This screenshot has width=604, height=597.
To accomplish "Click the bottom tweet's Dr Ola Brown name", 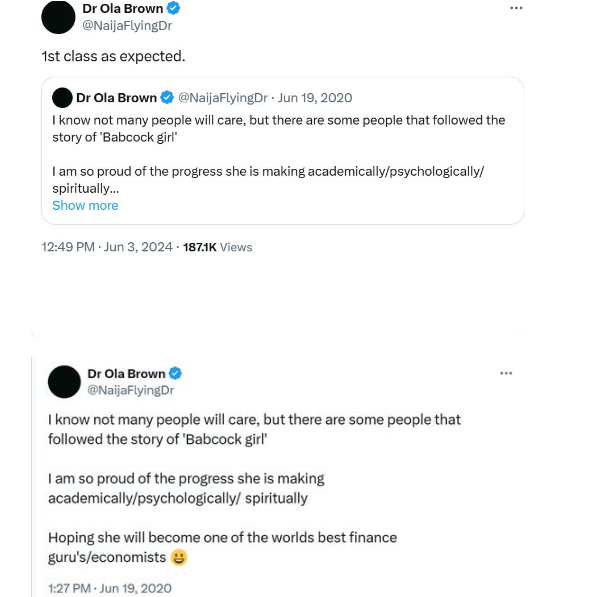I will (x=126, y=373).
